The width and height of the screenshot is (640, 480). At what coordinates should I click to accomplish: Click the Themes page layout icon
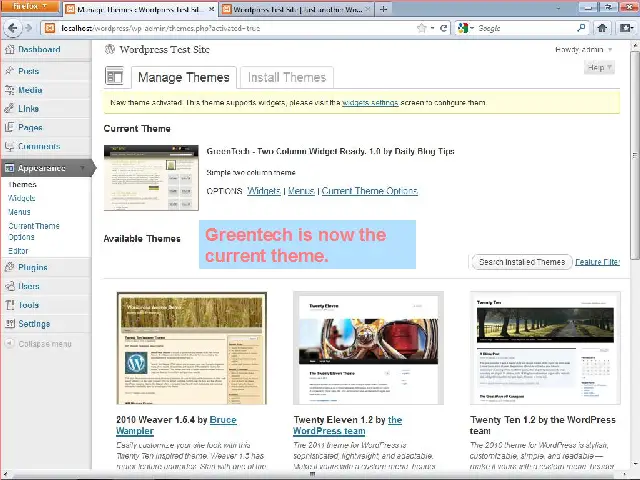pos(114,76)
